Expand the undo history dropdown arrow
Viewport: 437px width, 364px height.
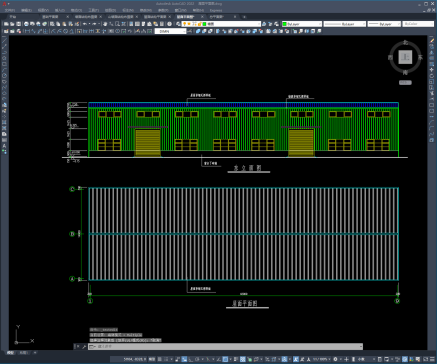(89, 24)
